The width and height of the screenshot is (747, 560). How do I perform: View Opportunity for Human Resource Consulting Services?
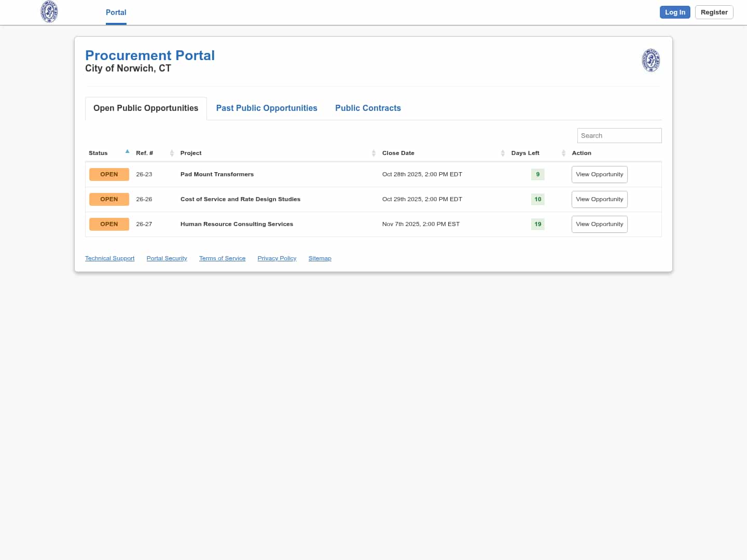599,224
